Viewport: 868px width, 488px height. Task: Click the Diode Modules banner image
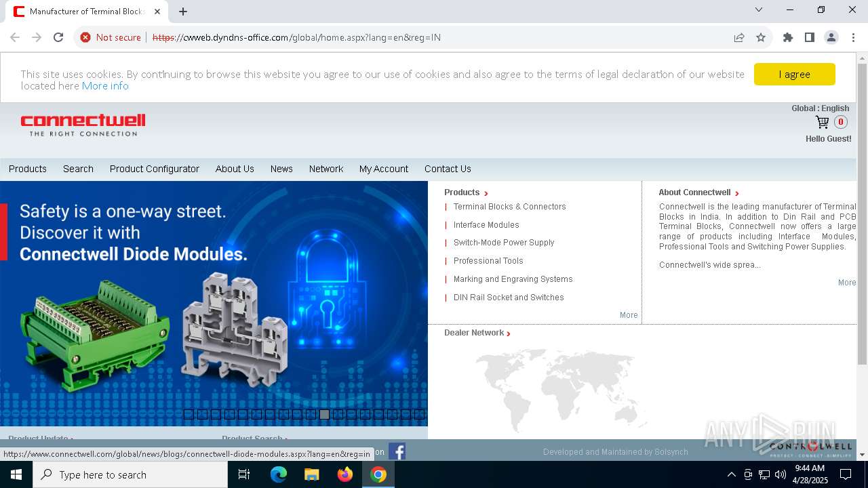pyautogui.click(x=214, y=304)
